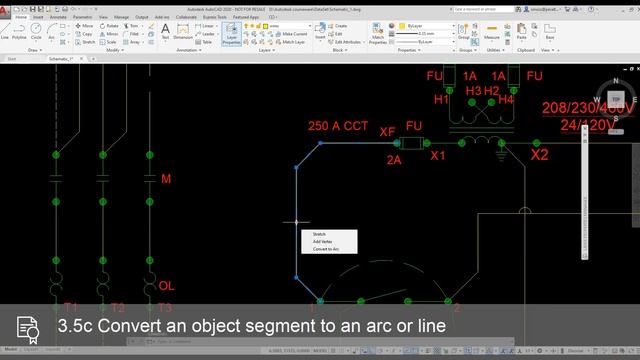Expand the Properties panel flyout
This screenshot has width=640, height=360.
[x=409, y=50]
